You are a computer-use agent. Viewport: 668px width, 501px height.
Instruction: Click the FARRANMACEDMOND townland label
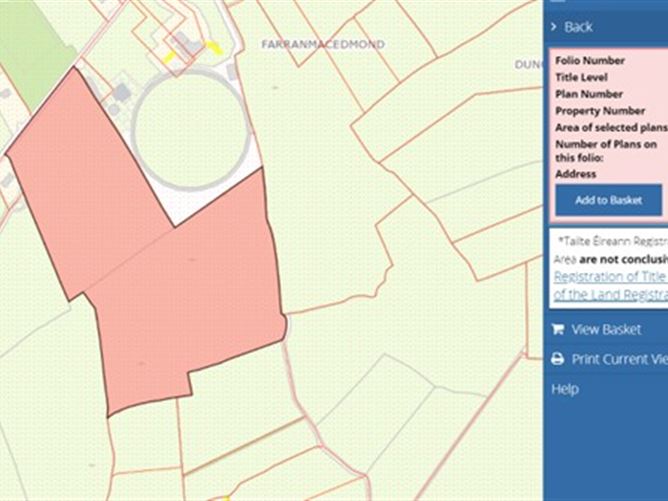pos(322,45)
